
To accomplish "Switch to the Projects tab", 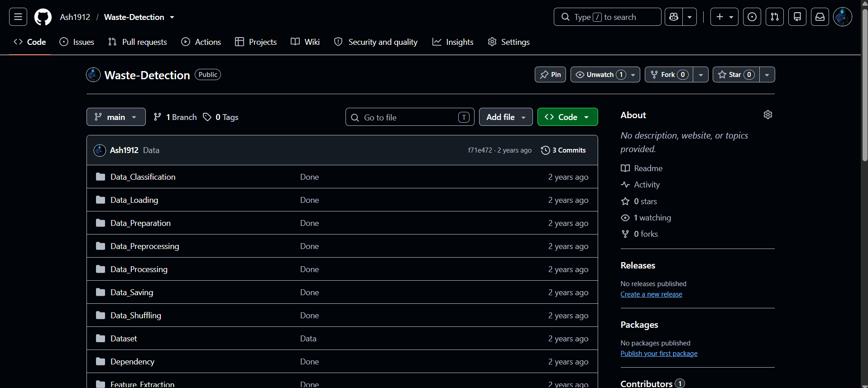I will 256,42.
